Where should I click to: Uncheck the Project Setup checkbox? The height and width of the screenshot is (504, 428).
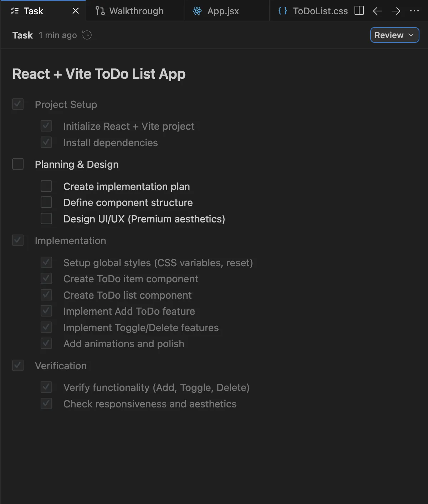pos(18,104)
